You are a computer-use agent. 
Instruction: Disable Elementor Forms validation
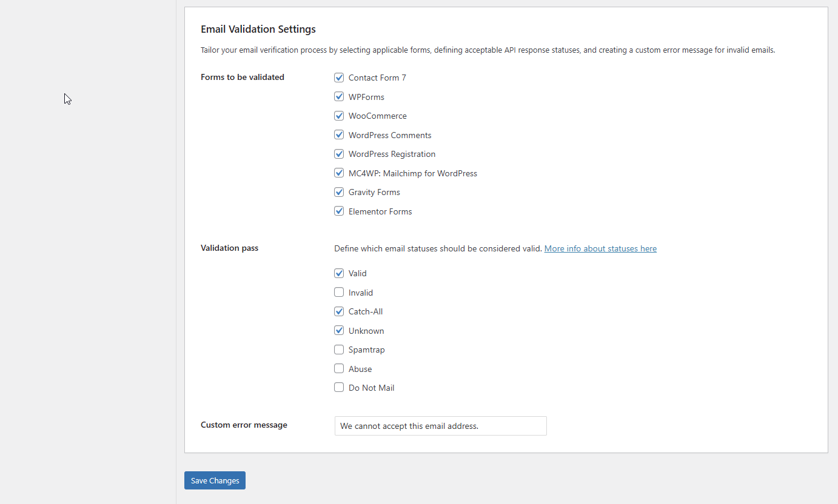coord(339,211)
